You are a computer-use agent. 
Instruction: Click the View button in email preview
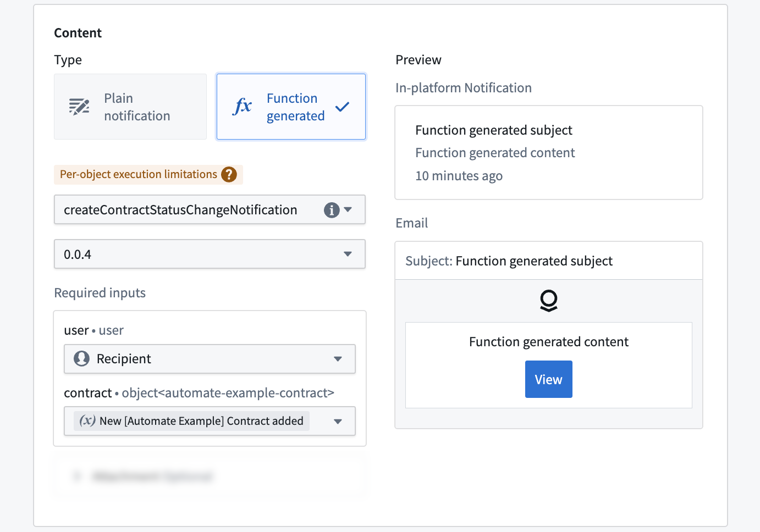(x=549, y=379)
